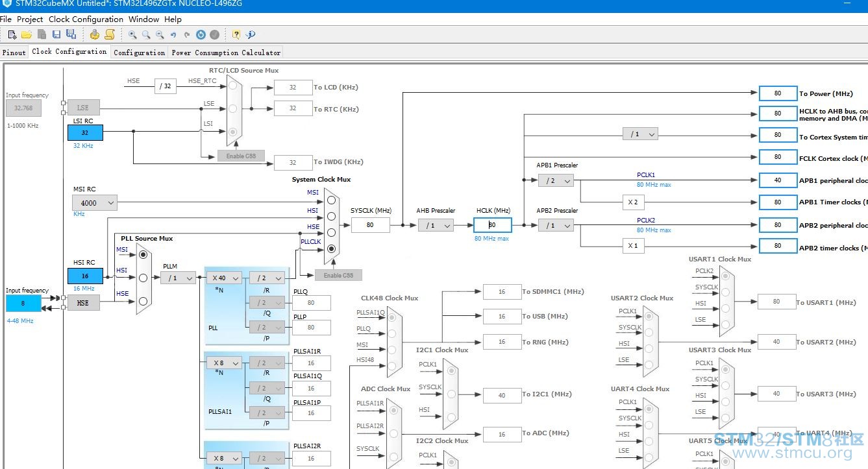
Task: Click the New Project toolbar icon
Action: [x=12, y=34]
